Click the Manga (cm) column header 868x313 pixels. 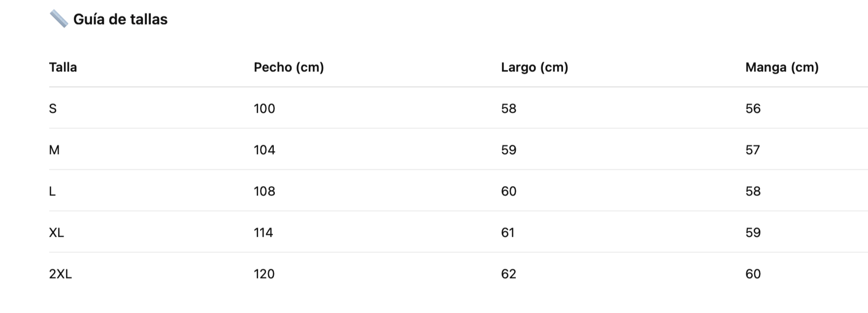[x=782, y=67]
